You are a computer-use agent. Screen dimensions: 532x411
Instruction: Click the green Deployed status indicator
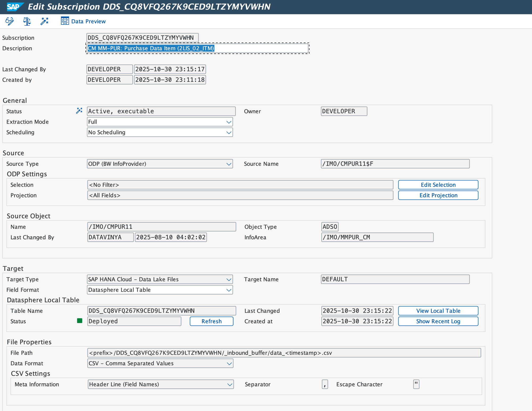(x=80, y=321)
